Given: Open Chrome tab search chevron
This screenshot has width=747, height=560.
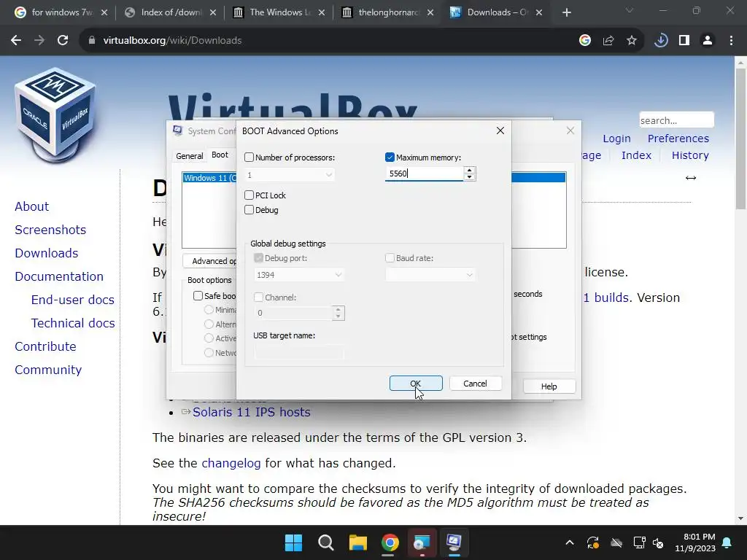Looking at the screenshot, I should coord(630,10).
